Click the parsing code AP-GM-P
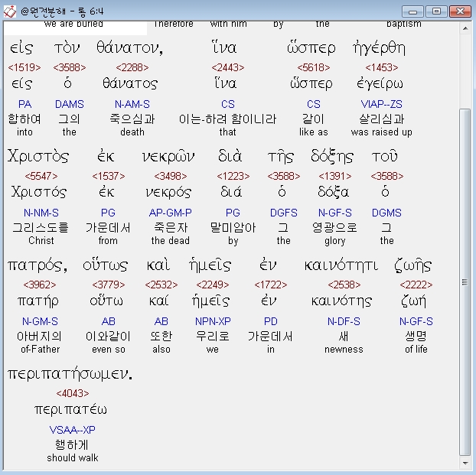This screenshot has height=475, width=476. pyautogui.click(x=171, y=213)
